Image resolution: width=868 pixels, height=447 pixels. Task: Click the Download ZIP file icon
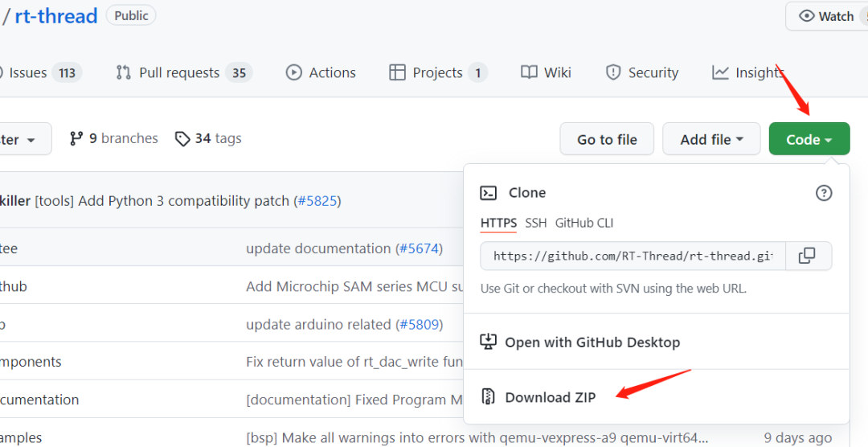coord(488,397)
